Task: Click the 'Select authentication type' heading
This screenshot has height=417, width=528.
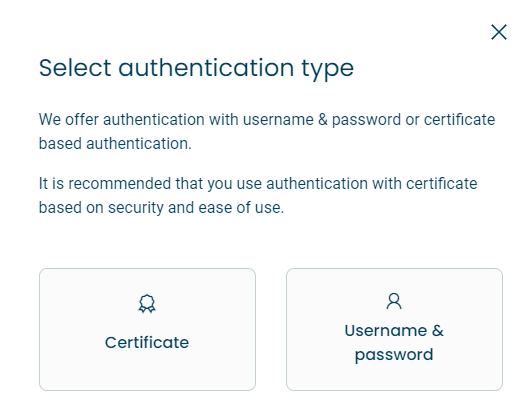Action: 196,69
